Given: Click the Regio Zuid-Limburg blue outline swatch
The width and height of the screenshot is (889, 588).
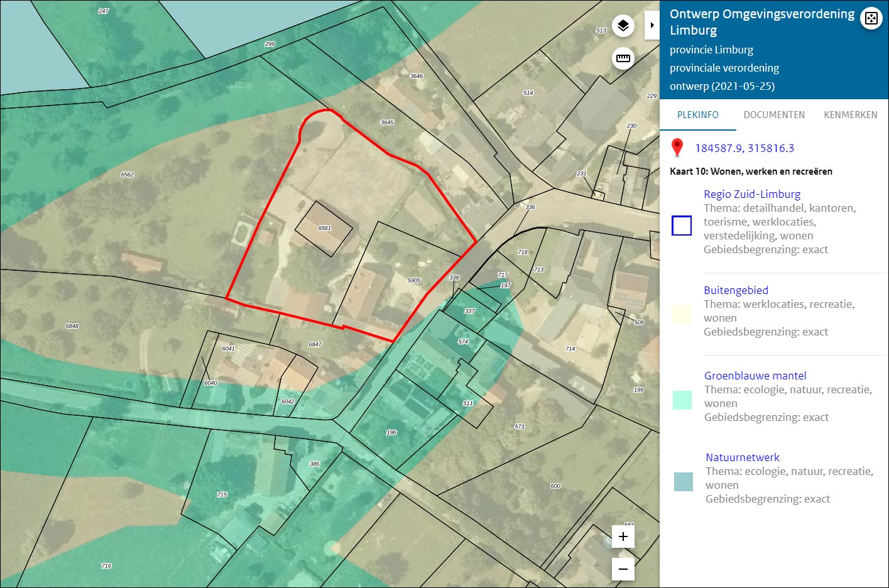Looking at the screenshot, I should pyautogui.click(x=682, y=225).
